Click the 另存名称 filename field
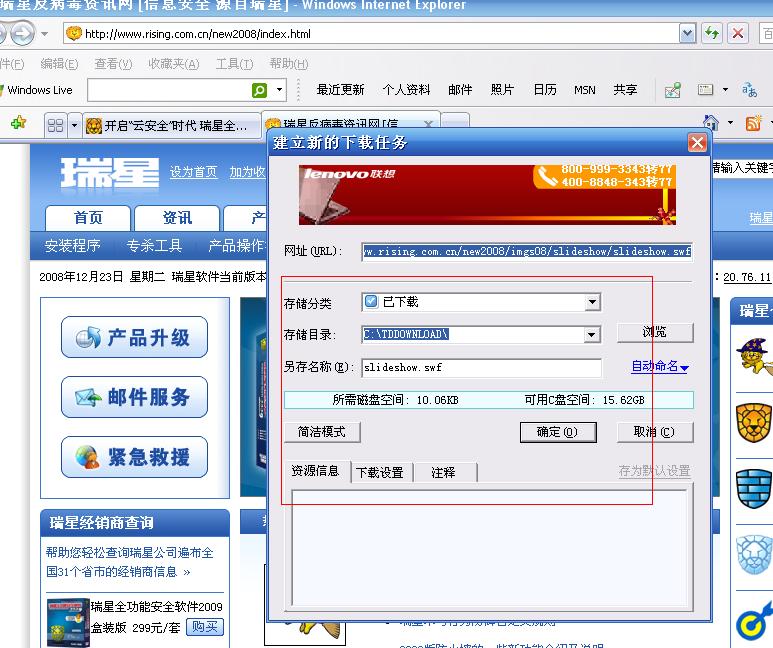The width and height of the screenshot is (773, 648). [x=481, y=367]
